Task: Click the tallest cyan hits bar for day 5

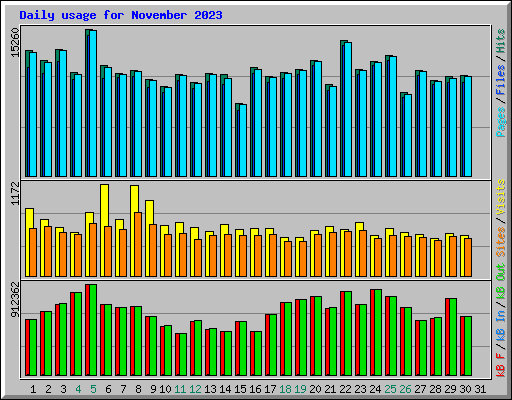Action: 93,103
